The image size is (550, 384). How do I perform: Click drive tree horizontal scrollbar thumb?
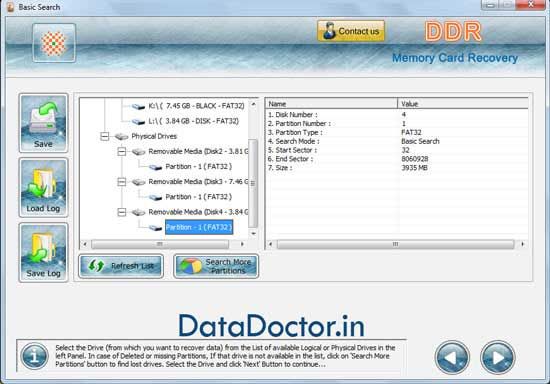tap(160, 244)
